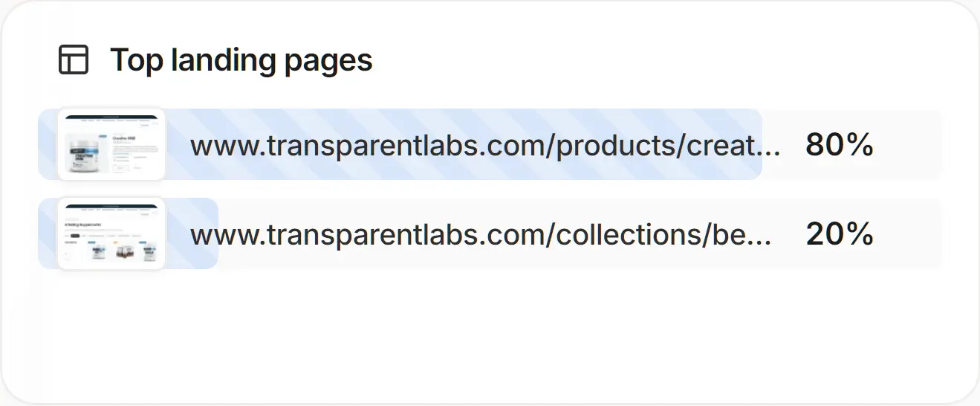Click the empty card area below the landing pages
The height and width of the screenshot is (406, 980).
point(490,335)
